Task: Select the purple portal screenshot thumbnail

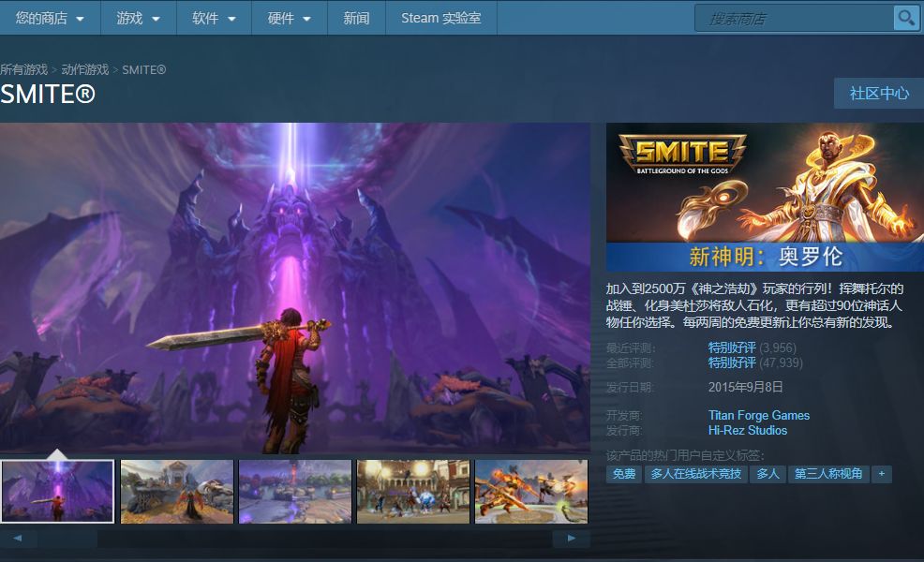Action: (57, 492)
